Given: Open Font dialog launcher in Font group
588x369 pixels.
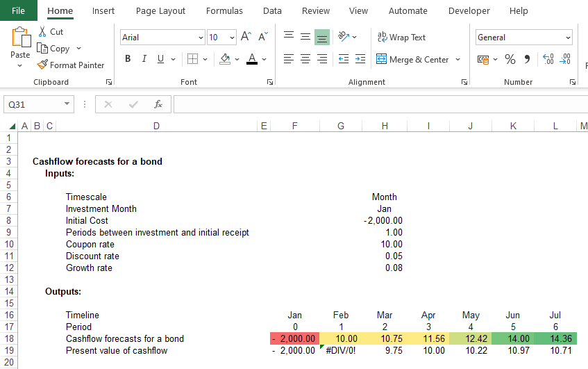Looking at the screenshot, I should 269,82.
